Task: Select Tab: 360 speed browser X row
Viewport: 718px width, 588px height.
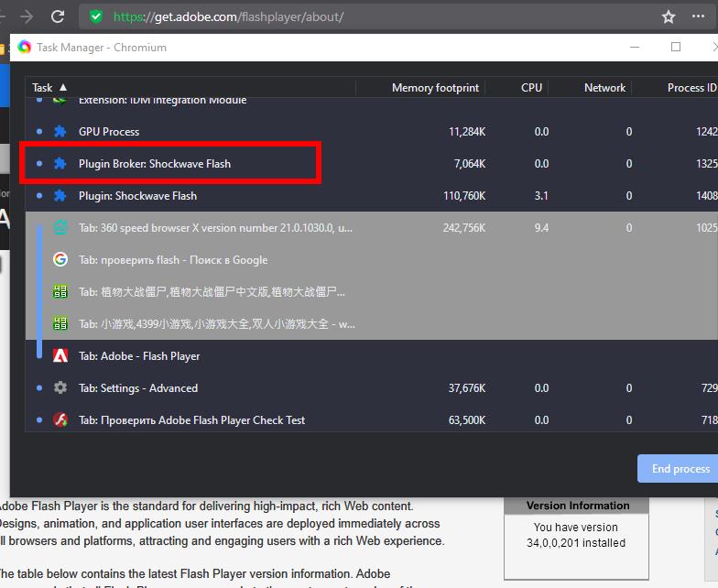Action: pos(372,227)
